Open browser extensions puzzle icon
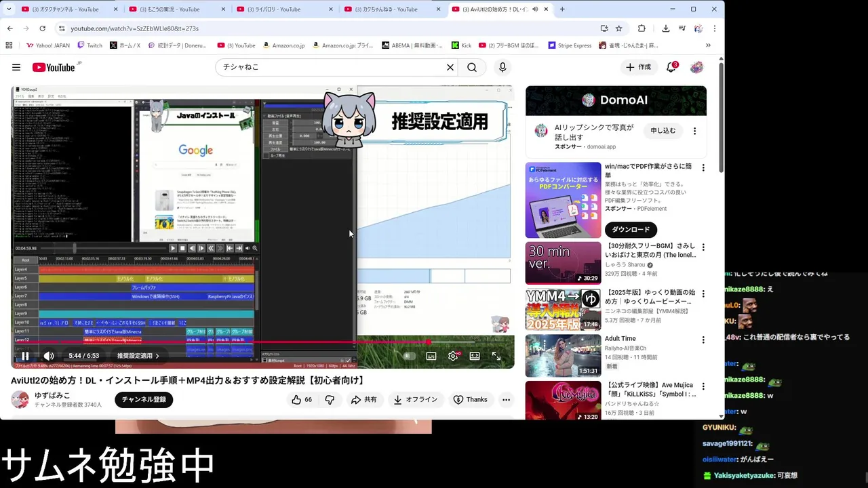 click(x=642, y=28)
